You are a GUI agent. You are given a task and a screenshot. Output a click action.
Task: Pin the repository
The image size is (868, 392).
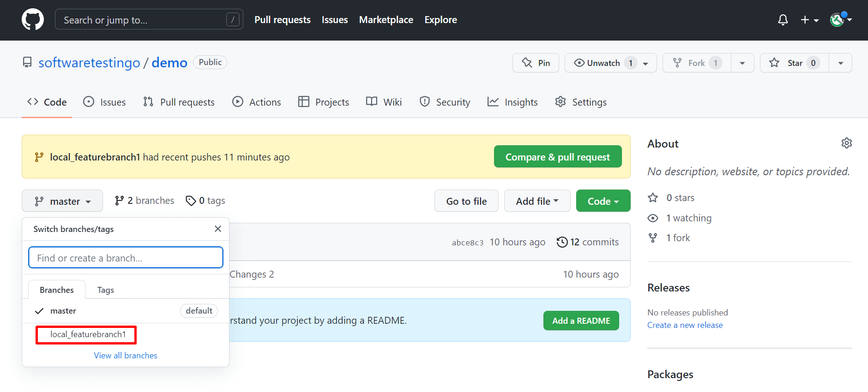click(x=536, y=63)
